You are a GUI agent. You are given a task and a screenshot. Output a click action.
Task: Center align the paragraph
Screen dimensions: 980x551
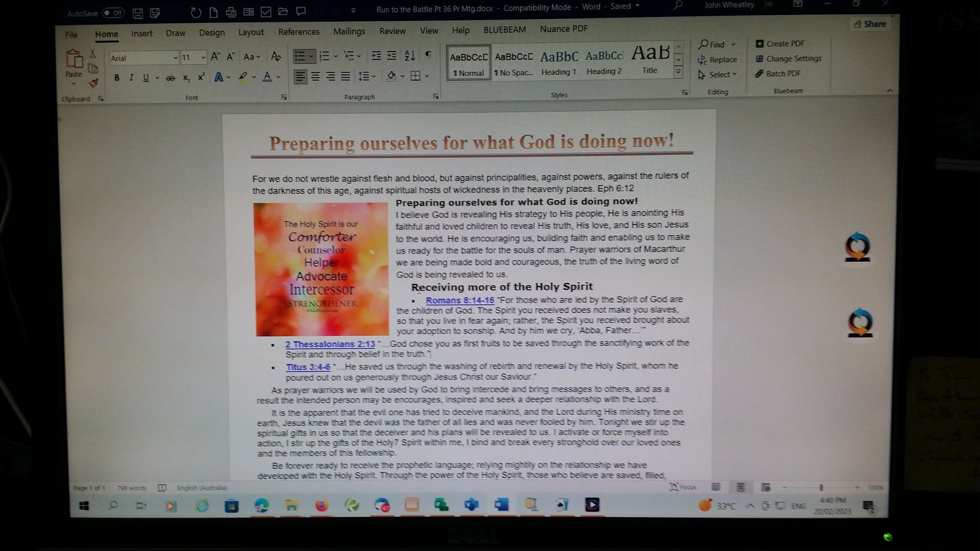pos(316,77)
